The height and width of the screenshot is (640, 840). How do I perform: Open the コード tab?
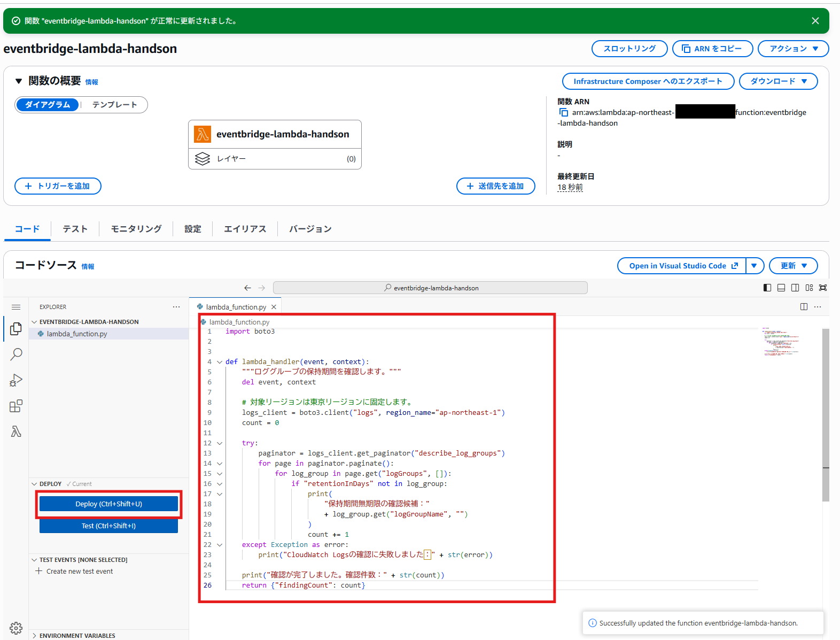tap(27, 229)
